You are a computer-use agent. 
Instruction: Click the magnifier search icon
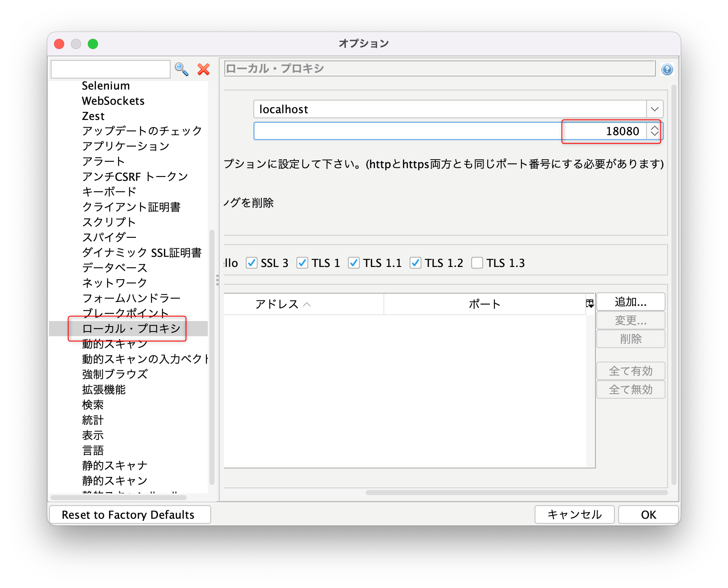pos(182,69)
